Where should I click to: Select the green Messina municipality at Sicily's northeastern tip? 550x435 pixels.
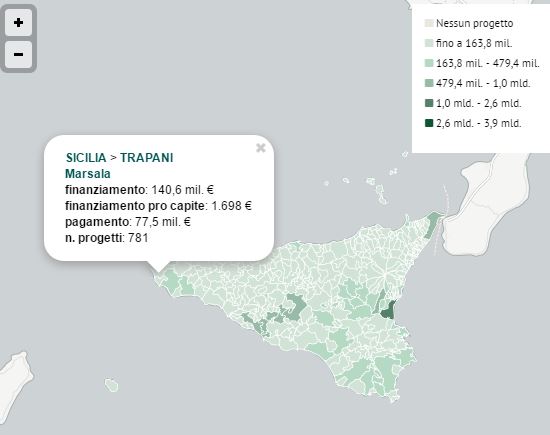(x=431, y=225)
